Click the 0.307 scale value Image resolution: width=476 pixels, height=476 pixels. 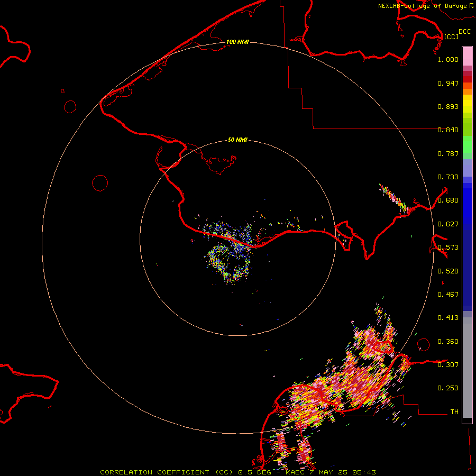point(448,365)
